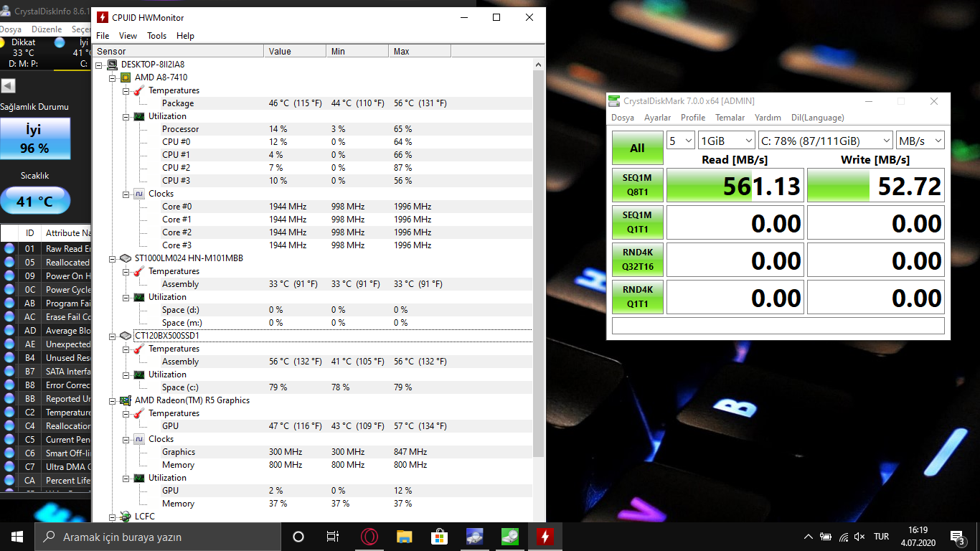Screen dimensions: 980x551
Task: Open the Dil(Language) menu in CrystalDiskMark
Action: [817, 118]
